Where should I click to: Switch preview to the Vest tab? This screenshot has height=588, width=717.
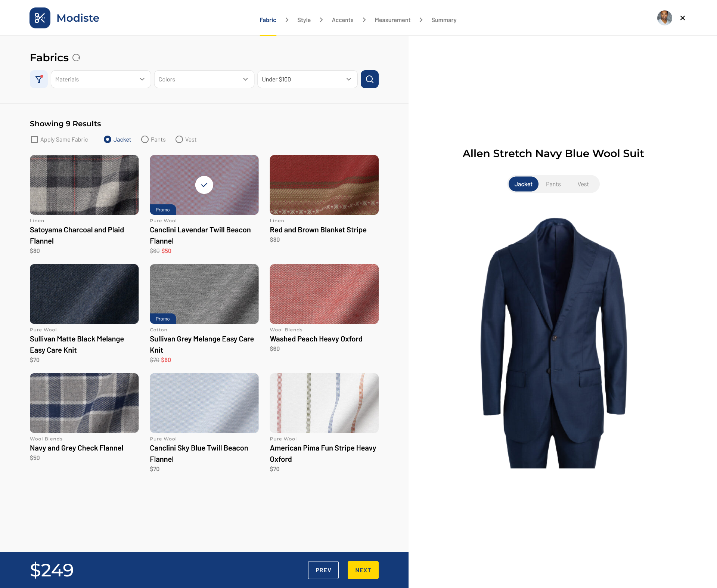pos(583,184)
